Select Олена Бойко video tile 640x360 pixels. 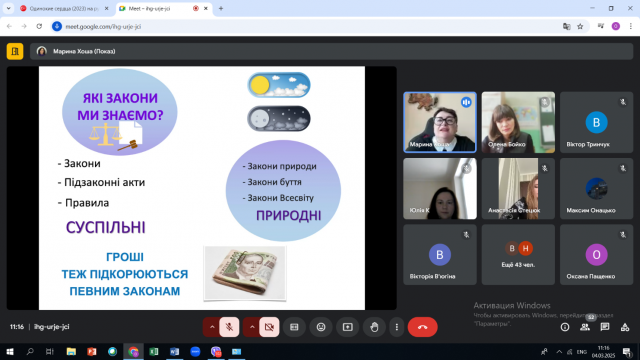tap(518, 122)
